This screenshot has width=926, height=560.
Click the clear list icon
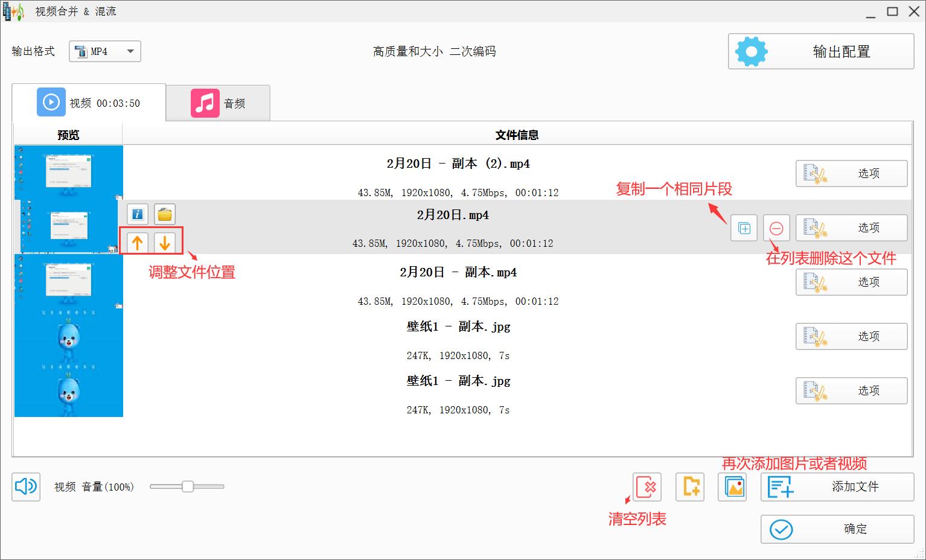click(647, 487)
